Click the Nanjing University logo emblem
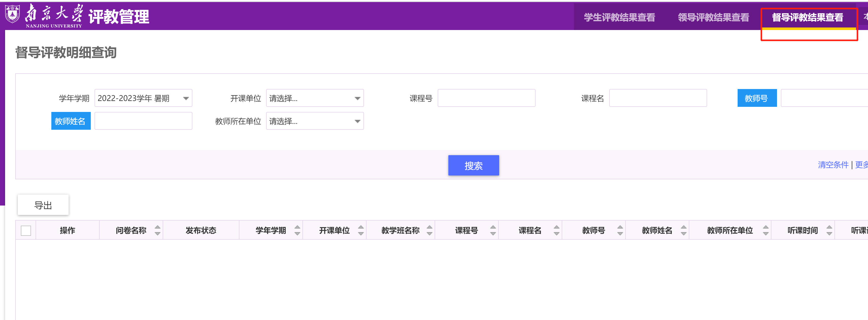 pyautogui.click(x=12, y=14)
